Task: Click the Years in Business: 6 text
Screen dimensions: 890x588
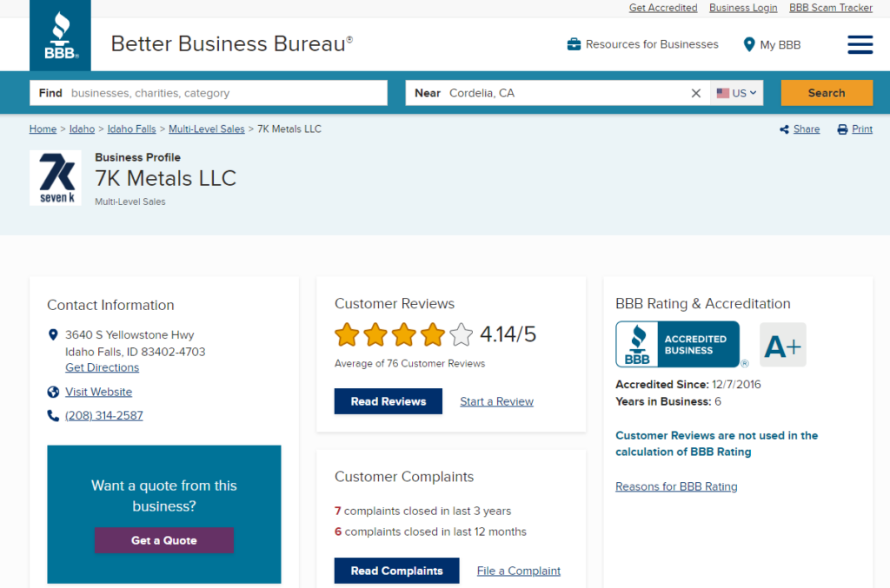Action: coord(668,401)
